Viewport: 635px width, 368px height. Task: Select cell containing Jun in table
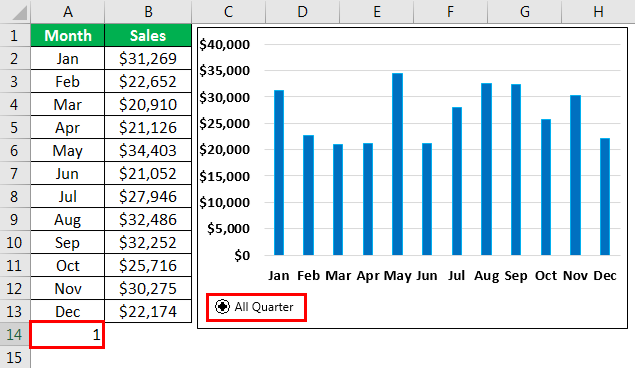pyautogui.click(x=68, y=173)
